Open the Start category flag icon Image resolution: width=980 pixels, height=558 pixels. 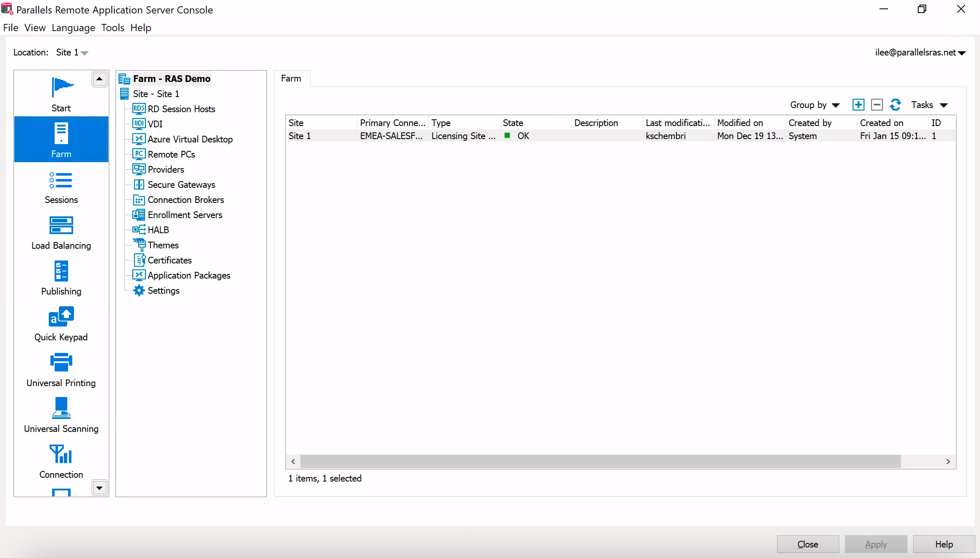pyautogui.click(x=62, y=87)
